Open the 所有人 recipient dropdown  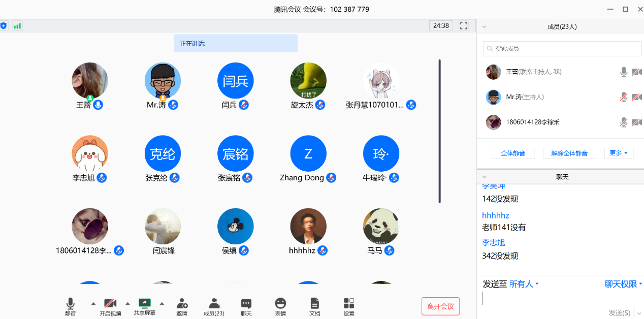524,284
